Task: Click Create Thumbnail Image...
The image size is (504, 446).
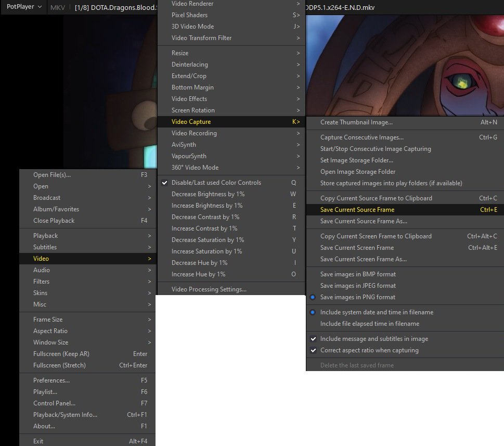Action: tap(405, 122)
